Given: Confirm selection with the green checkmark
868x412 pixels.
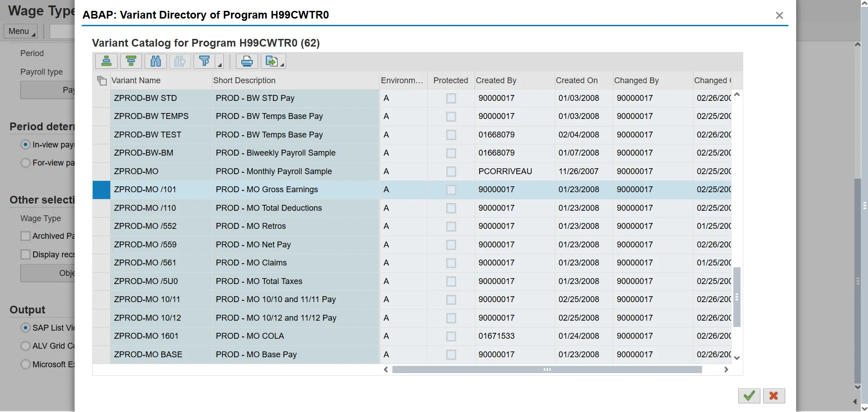Looking at the screenshot, I should point(749,396).
